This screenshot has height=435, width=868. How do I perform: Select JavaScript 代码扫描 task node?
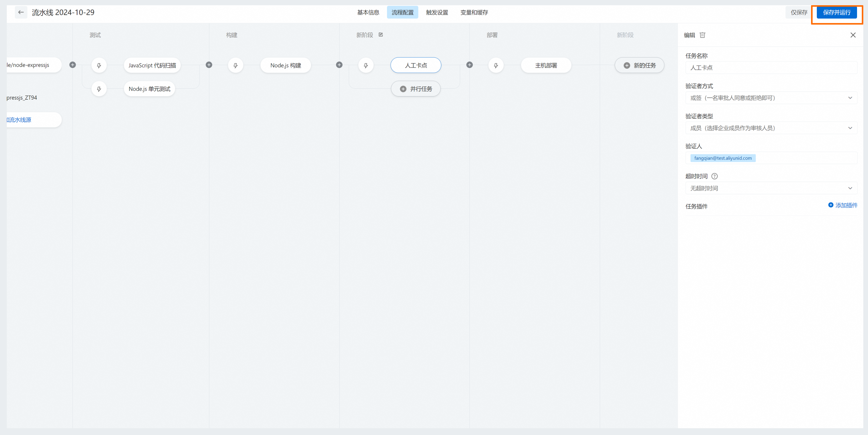pyautogui.click(x=152, y=65)
